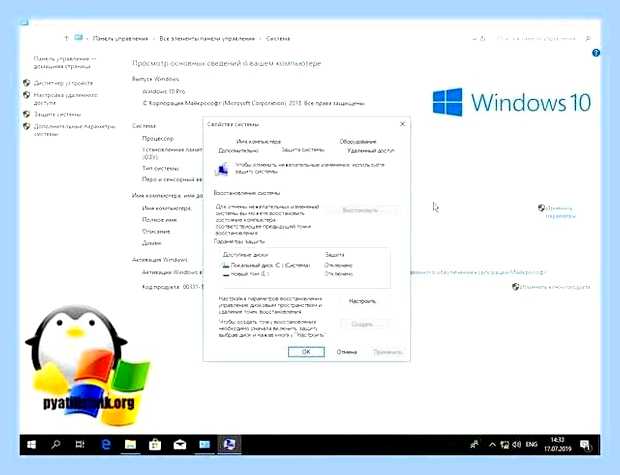Close the Свойства системы dialog
This screenshot has width=620, height=475.
(403, 124)
